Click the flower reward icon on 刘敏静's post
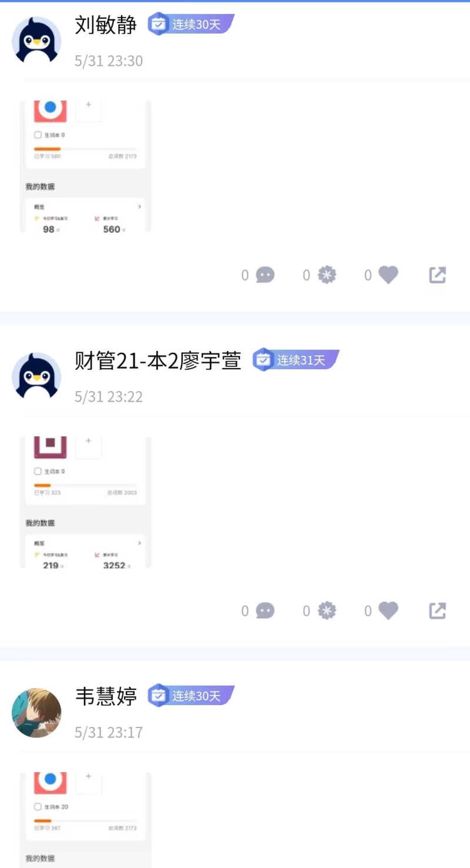Screen dimensions: 470x868 327,275
